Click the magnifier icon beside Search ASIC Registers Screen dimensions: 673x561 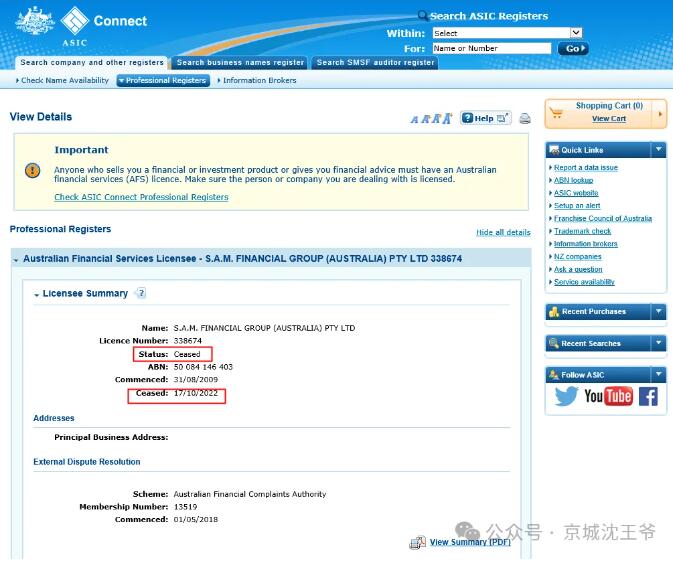(x=422, y=16)
